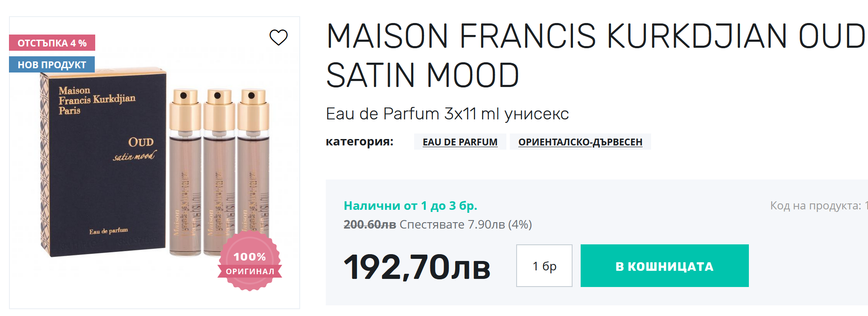868x316 pixels.
Task: Click the НОВ ПРОДУКТ badge
Action: [x=52, y=65]
